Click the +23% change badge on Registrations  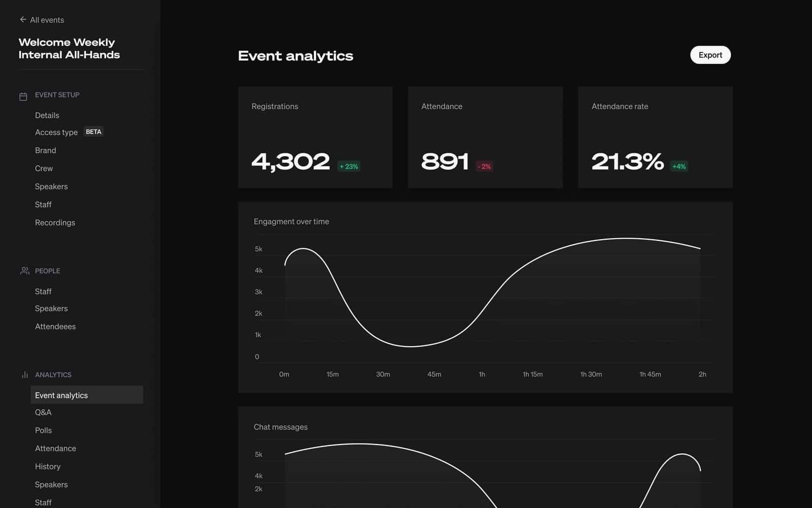click(348, 166)
